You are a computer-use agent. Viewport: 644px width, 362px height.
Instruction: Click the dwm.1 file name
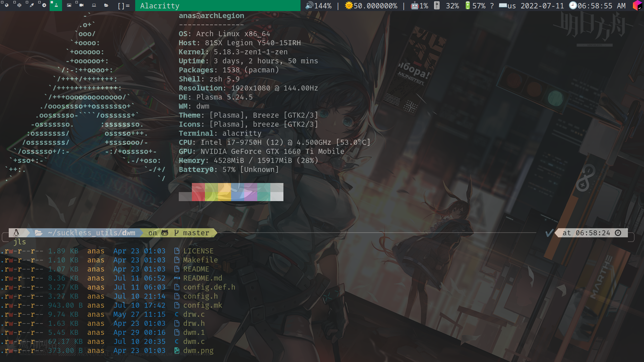click(x=194, y=332)
